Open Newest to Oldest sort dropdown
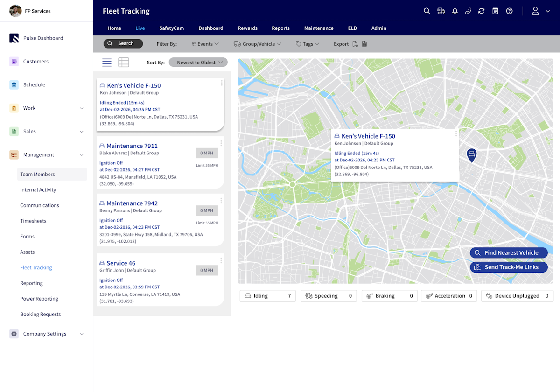Viewport: 560px width, 392px height. (x=198, y=63)
